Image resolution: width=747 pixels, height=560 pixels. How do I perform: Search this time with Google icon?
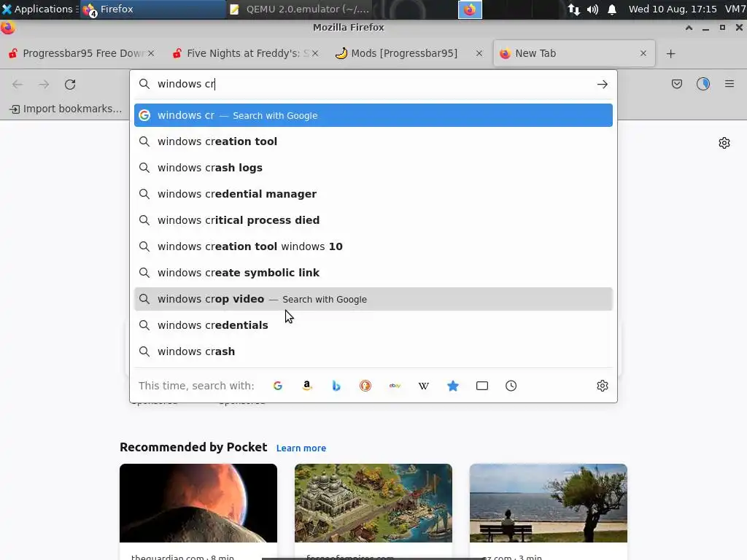278,386
